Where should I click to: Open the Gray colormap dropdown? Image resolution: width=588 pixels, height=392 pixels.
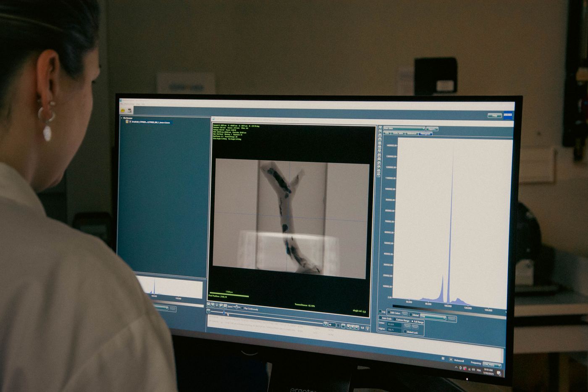(x=433, y=317)
